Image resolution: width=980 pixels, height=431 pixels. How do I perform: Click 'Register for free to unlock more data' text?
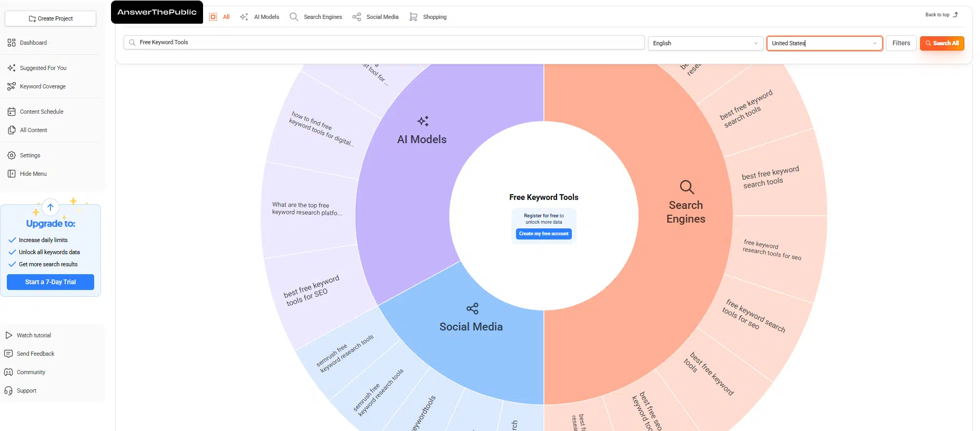tap(544, 219)
